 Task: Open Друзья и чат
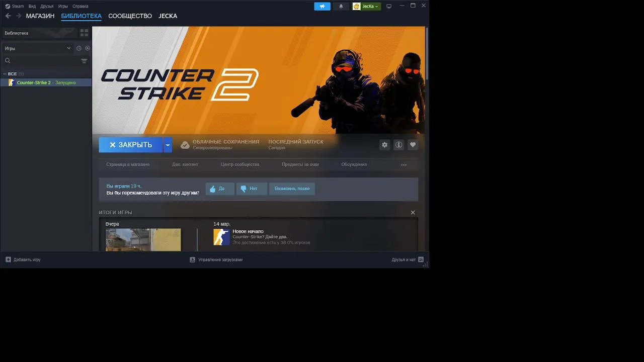pyautogui.click(x=404, y=259)
